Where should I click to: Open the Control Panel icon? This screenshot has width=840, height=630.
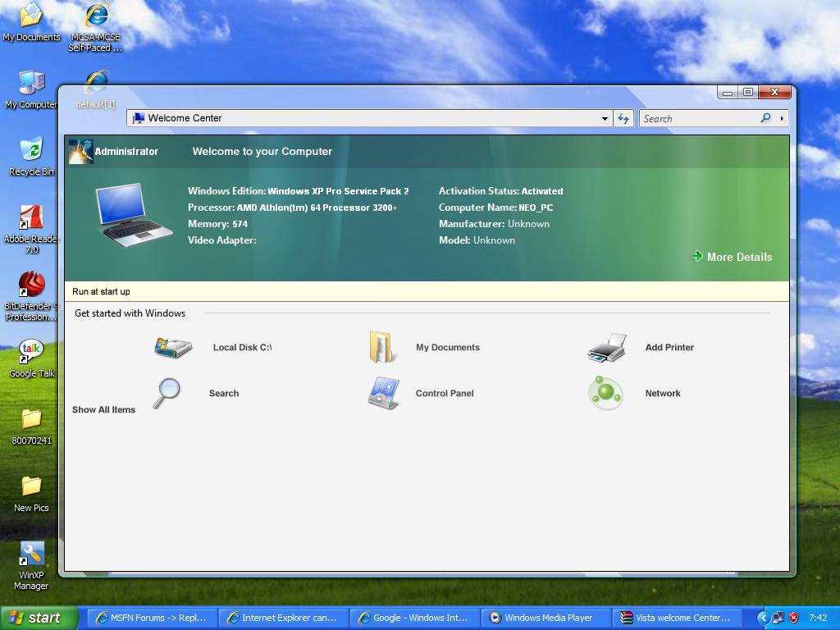click(x=384, y=393)
